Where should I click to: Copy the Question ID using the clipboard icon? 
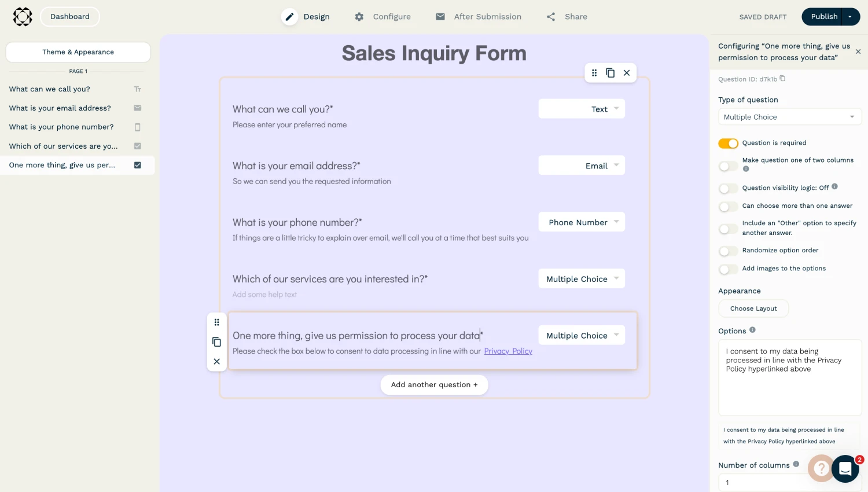[782, 78]
